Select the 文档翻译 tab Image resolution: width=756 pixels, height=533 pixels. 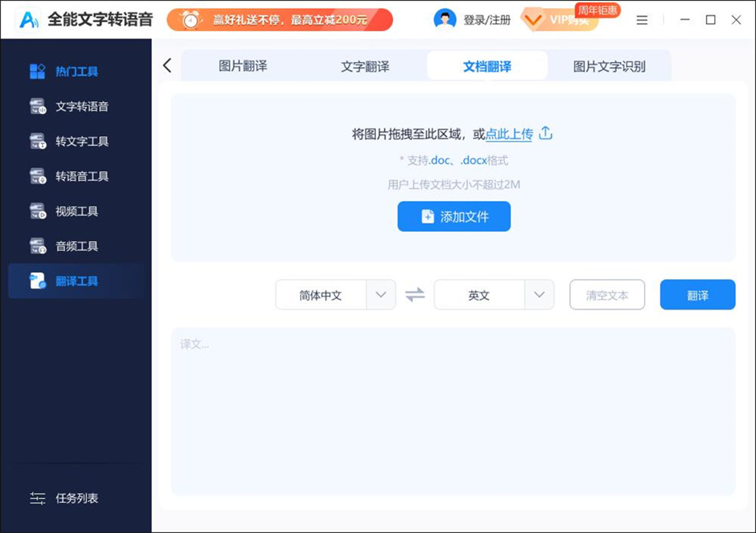(487, 66)
